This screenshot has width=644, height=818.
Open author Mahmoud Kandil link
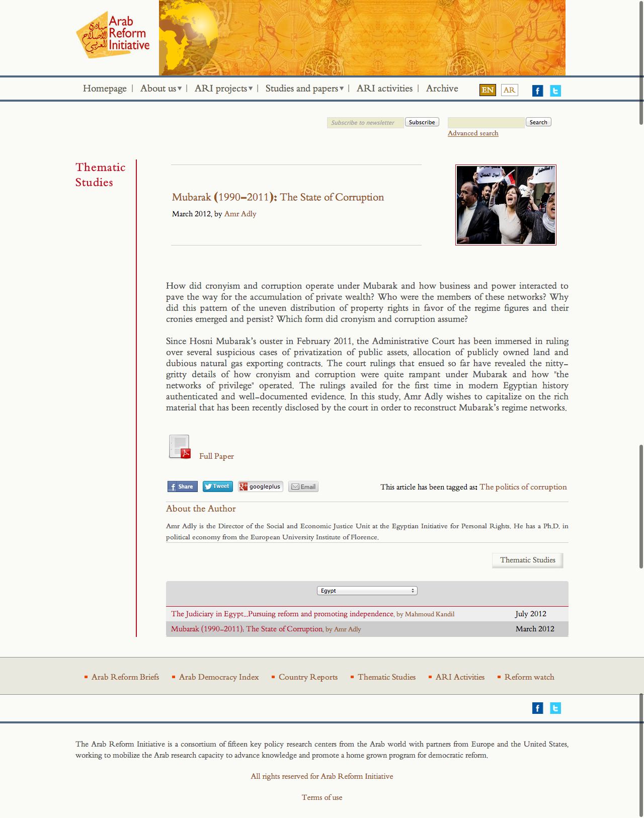point(430,614)
